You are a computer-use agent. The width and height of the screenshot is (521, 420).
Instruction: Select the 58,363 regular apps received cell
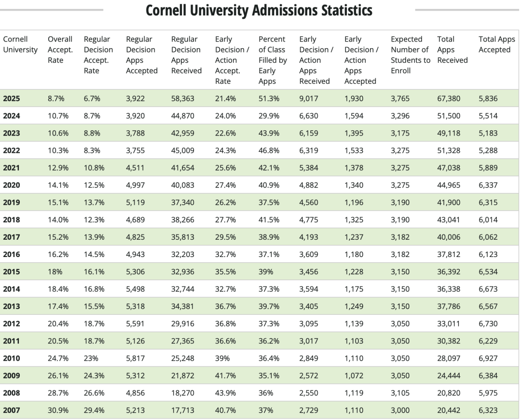183,98
